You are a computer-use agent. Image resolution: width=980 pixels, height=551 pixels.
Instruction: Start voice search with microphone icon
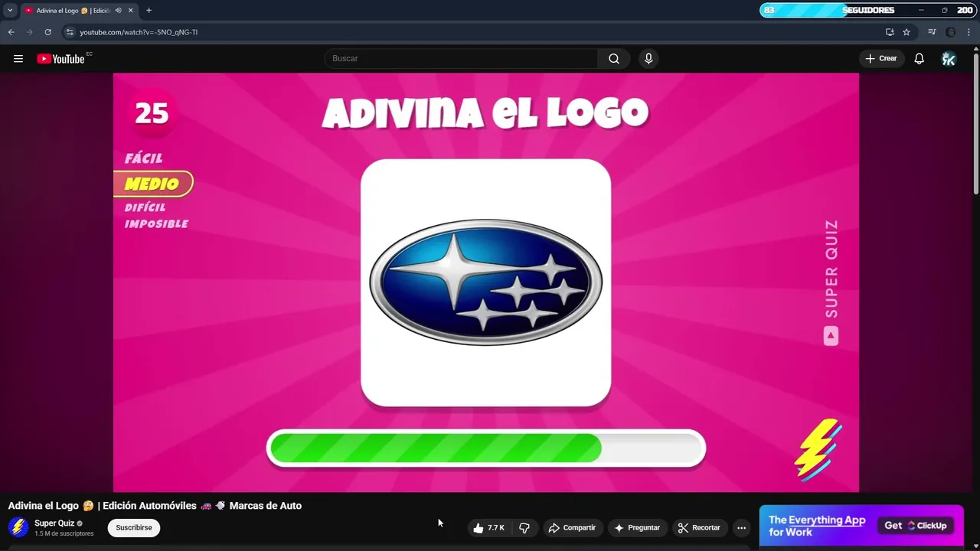pos(648,59)
